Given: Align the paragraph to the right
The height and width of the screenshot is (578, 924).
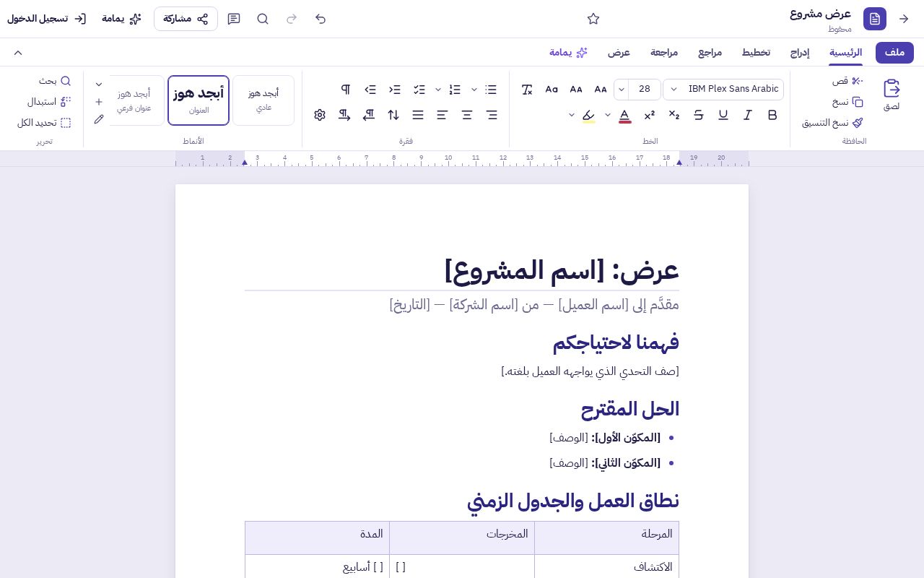Looking at the screenshot, I should click(492, 115).
